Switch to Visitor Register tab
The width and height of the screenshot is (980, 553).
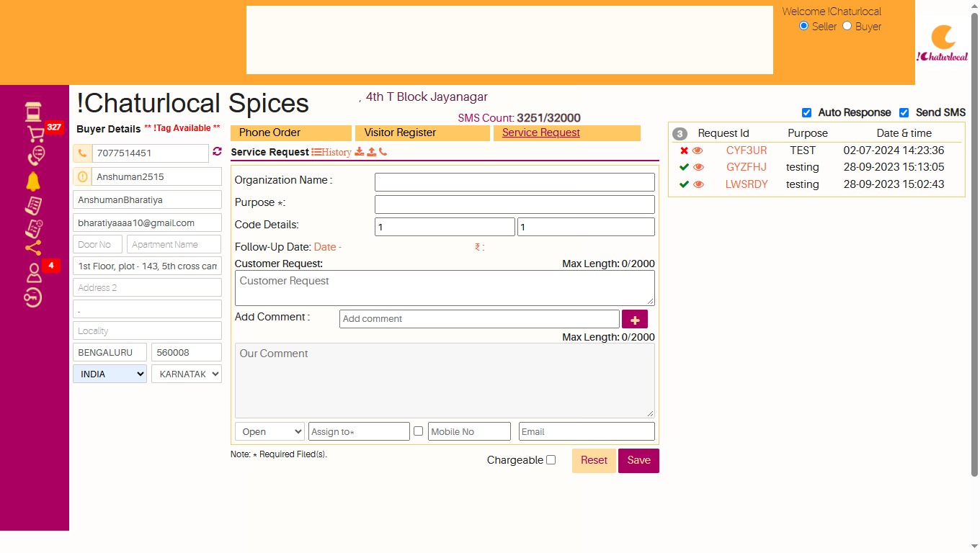[423, 132]
